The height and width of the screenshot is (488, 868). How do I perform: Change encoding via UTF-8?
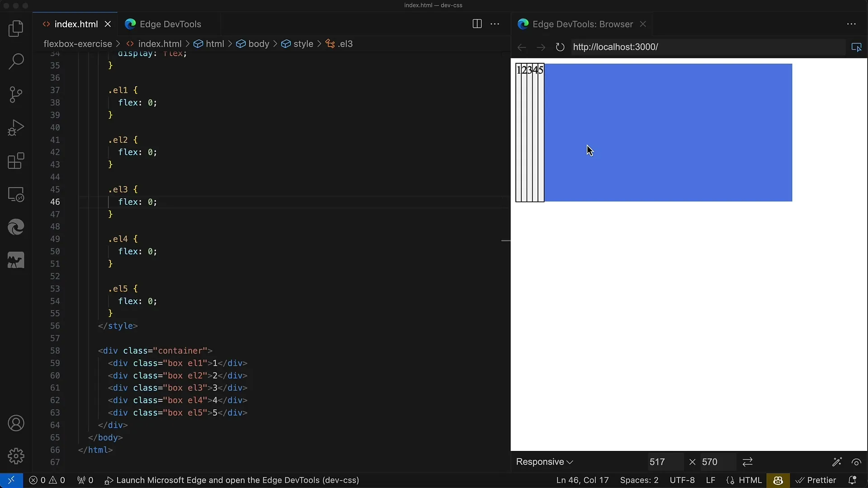[682, 480]
